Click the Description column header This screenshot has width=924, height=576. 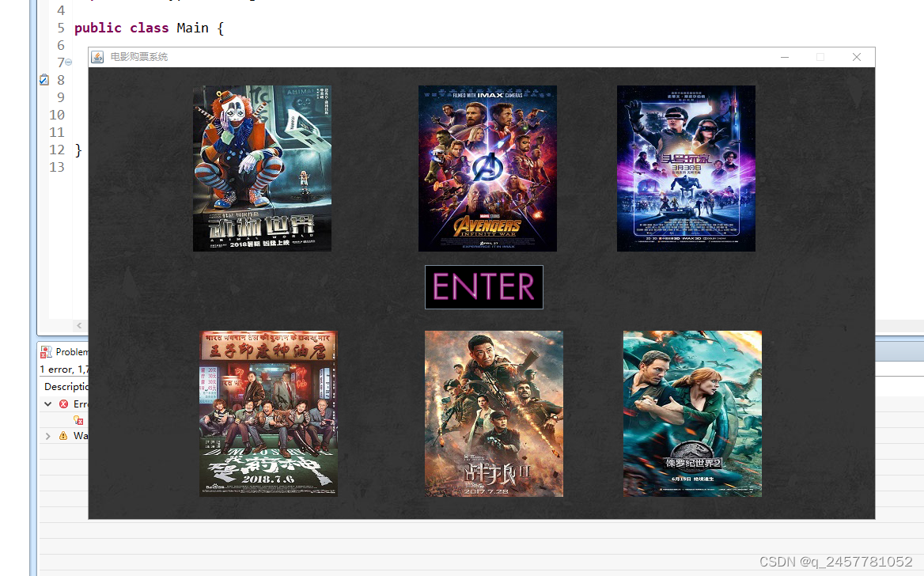66,386
